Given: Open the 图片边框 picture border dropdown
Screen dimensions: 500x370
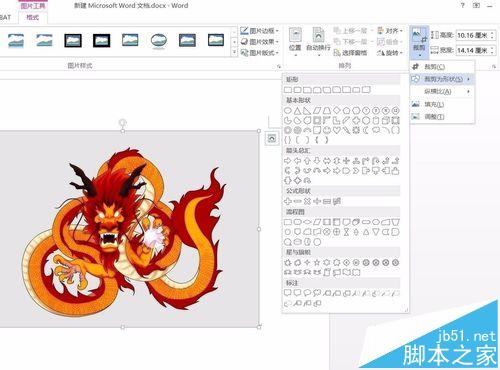Looking at the screenshot, I should click(260, 31).
